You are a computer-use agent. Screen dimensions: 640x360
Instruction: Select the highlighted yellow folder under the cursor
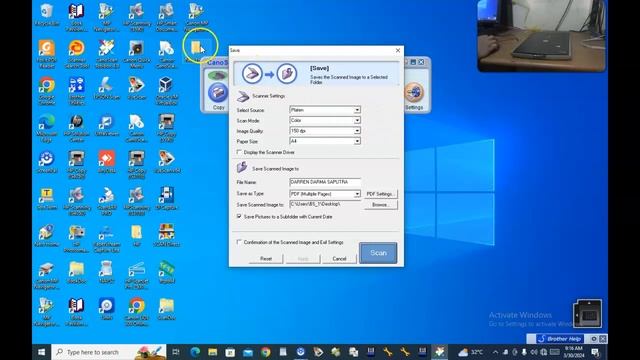tap(196, 49)
